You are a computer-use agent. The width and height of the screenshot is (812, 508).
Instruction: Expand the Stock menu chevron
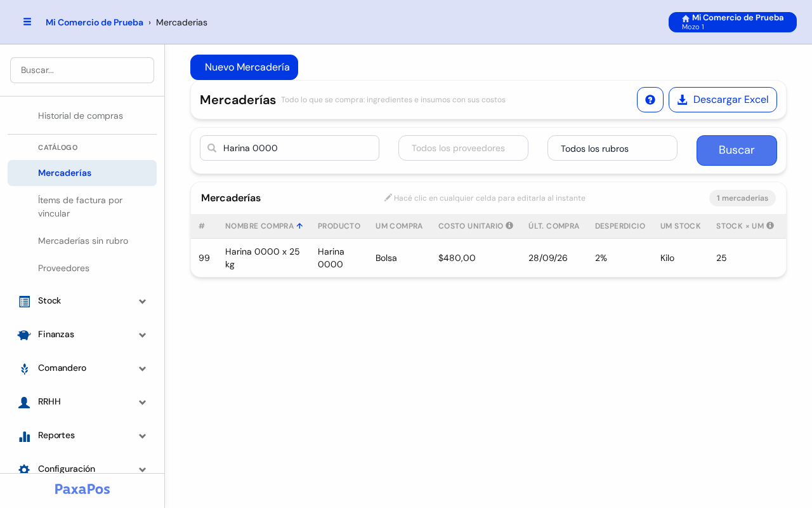tap(143, 302)
